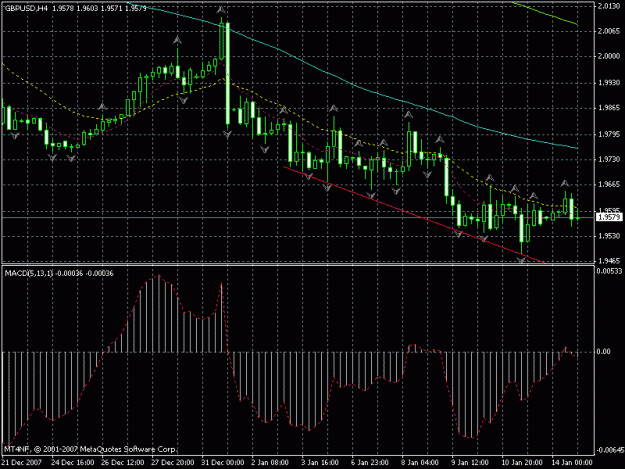This screenshot has width=625, height=469.
Task: Click the 21 Dec 2007 date label
Action: pos(22,463)
